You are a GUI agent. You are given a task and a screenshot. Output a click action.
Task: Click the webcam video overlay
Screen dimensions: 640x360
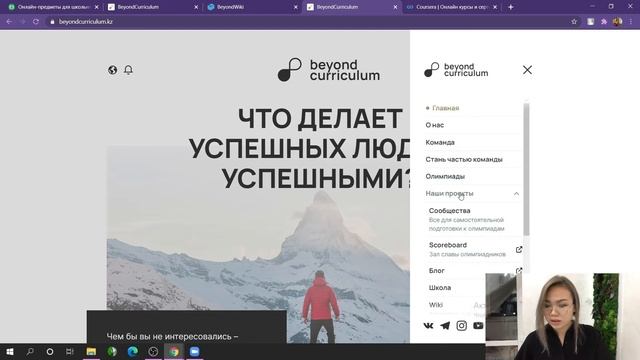click(x=562, y=316)
